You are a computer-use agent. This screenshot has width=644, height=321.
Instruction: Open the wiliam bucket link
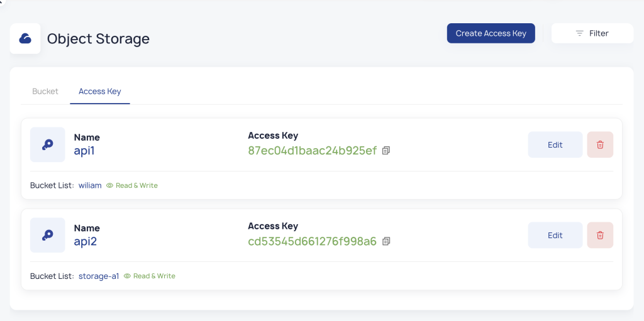tap(90, 186)
